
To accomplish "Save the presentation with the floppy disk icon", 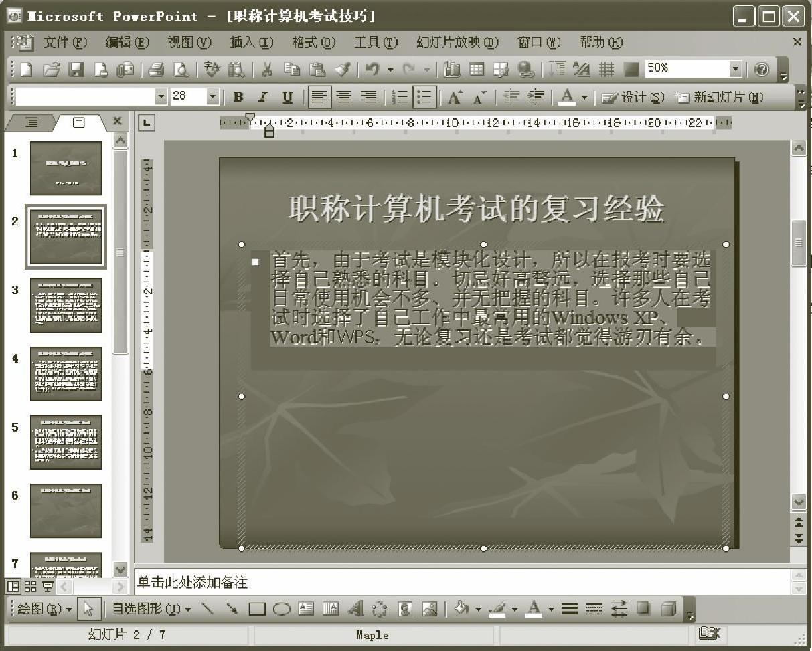I will click(76, 69).
